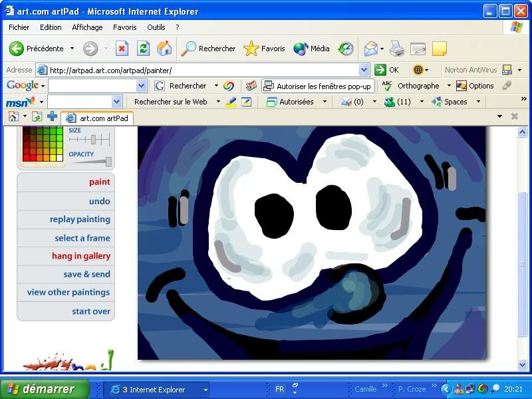
Task: Select start over in sidebar
Action: [x=91, y=311]
